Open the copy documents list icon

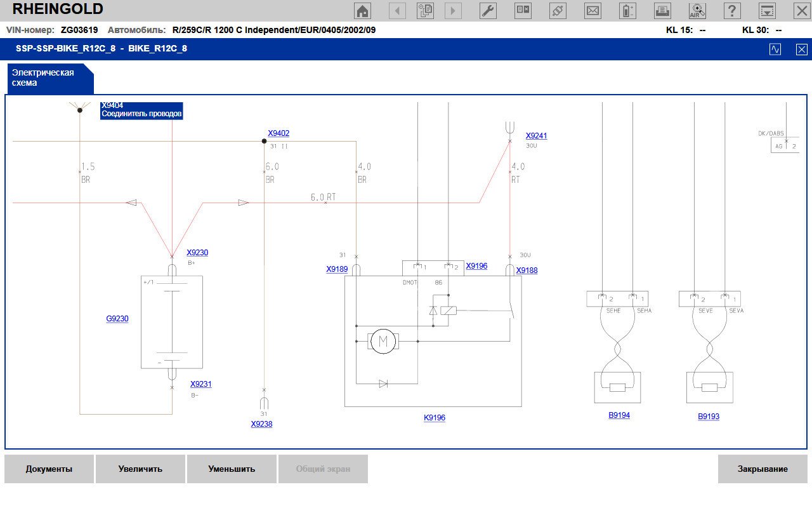point(425,11)
